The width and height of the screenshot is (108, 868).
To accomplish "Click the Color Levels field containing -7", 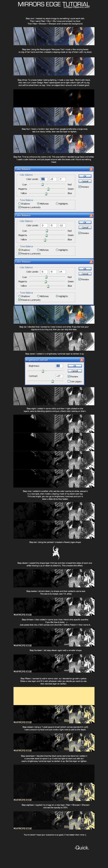I will point(62,179).
